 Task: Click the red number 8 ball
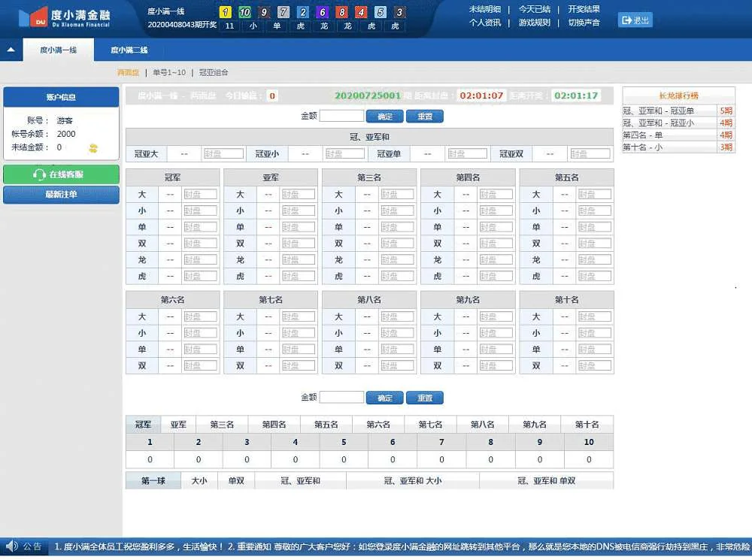tap(341, 12)
